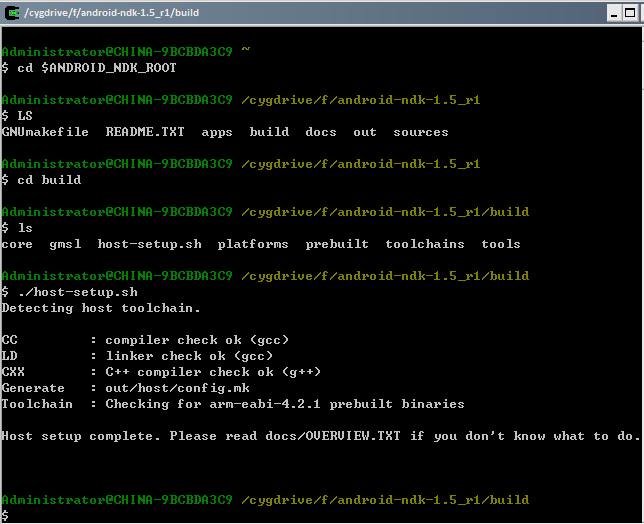The height and width of the screenshot is (524, 644).
Task: Click the 'cd build' command line
Action: [41, 180]
